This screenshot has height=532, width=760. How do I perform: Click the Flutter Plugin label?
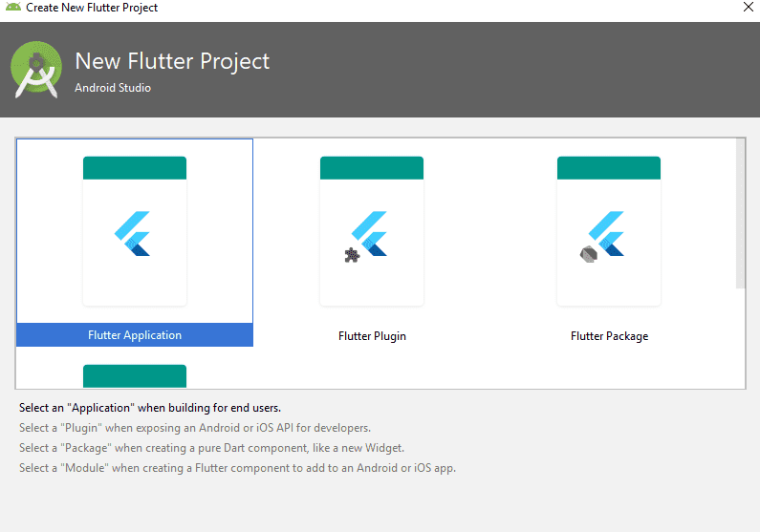point(372,336)
